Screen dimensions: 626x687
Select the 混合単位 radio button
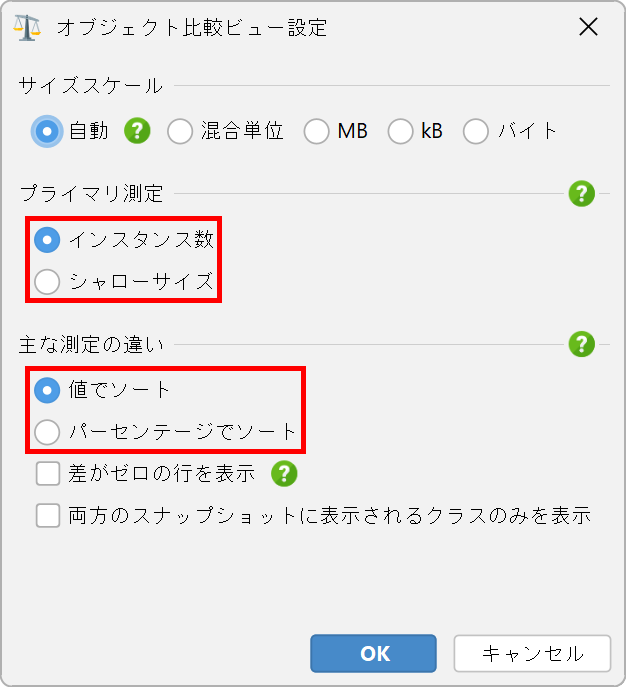(180, 131)
